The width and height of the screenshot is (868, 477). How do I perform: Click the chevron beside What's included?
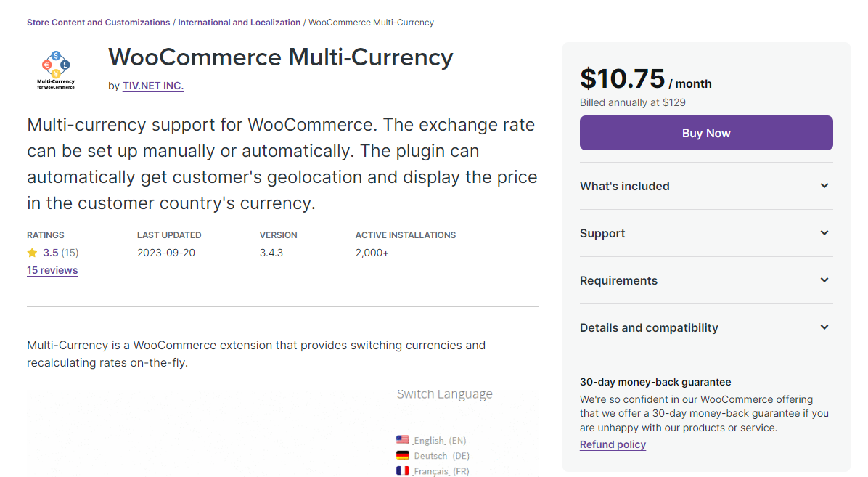pyautogui.click(x=824, y=186)
